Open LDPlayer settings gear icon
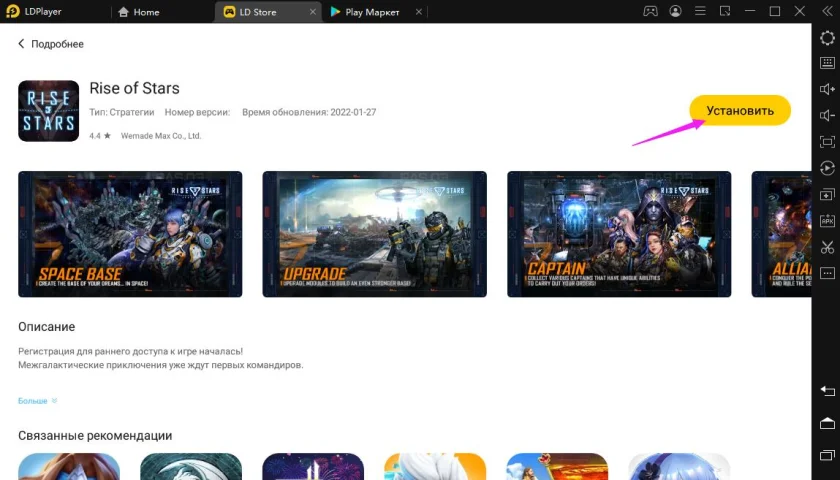Viewport: 840px width, 480px height. tap(827, 38)
